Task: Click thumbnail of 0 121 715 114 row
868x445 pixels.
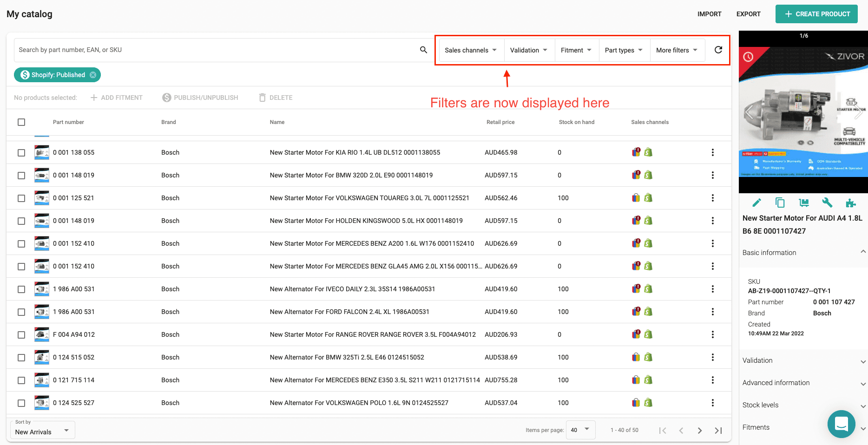Action: [x=42, y=380]
